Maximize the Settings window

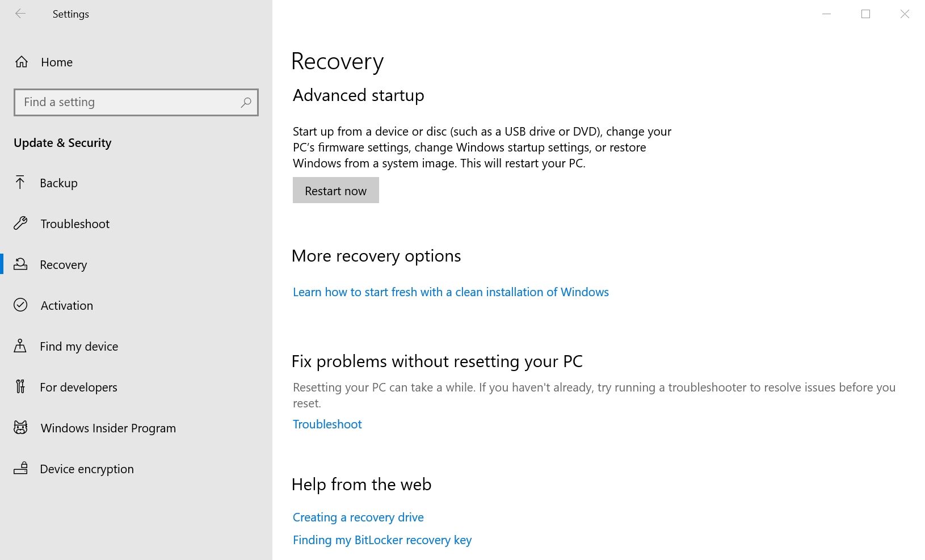point(865,14)
